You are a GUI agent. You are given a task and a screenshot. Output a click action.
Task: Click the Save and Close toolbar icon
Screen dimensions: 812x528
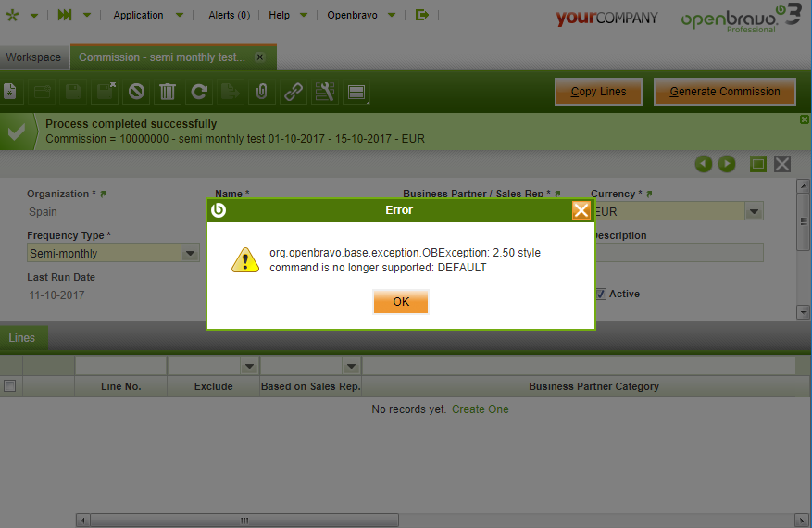106,92
